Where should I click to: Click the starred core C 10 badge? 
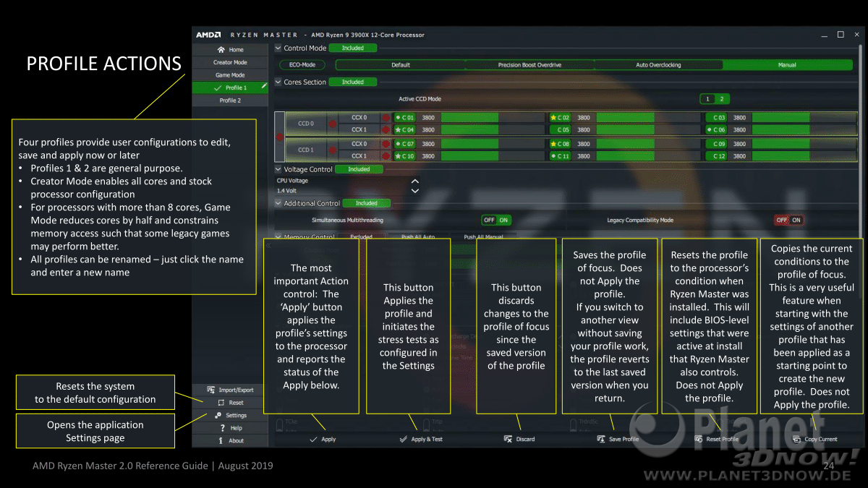[404, 156]
